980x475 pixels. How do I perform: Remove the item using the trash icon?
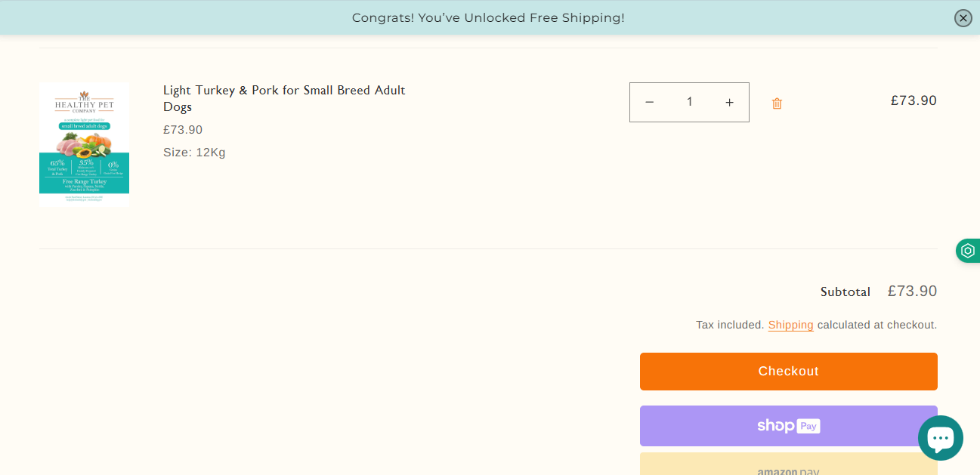[x=777, y=102]
